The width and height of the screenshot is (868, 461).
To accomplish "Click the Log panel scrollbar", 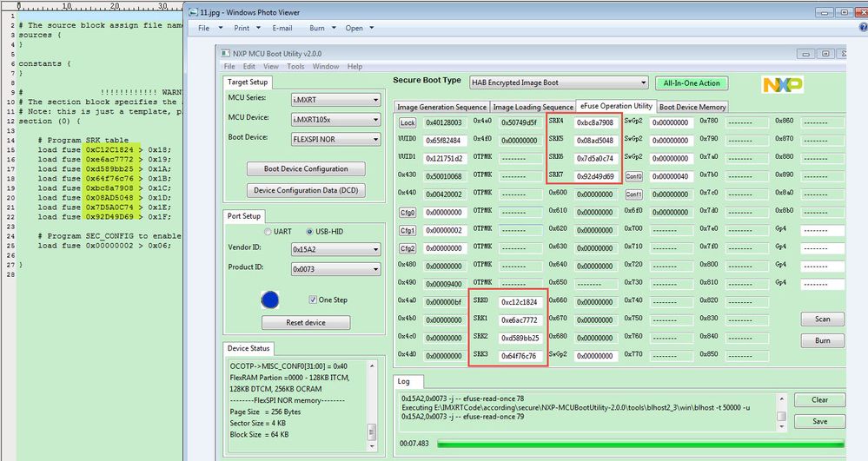I will (781, 412).
